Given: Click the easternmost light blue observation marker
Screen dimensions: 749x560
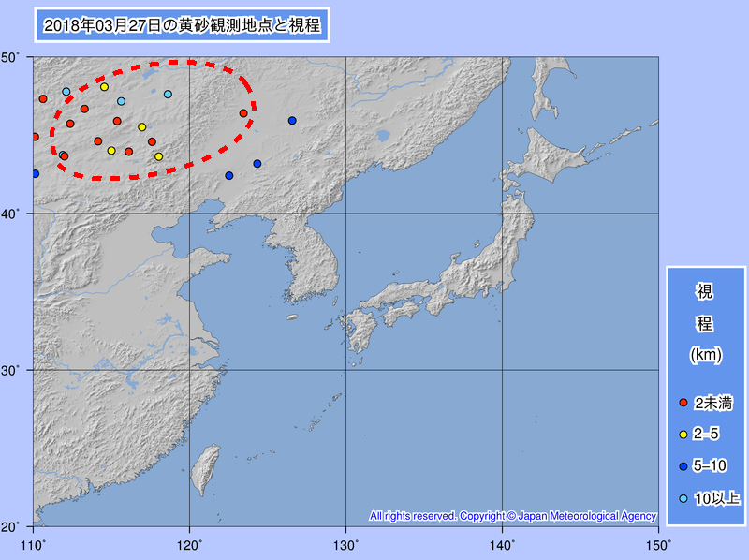Looking at the screenshot, I should coord(168,95).
